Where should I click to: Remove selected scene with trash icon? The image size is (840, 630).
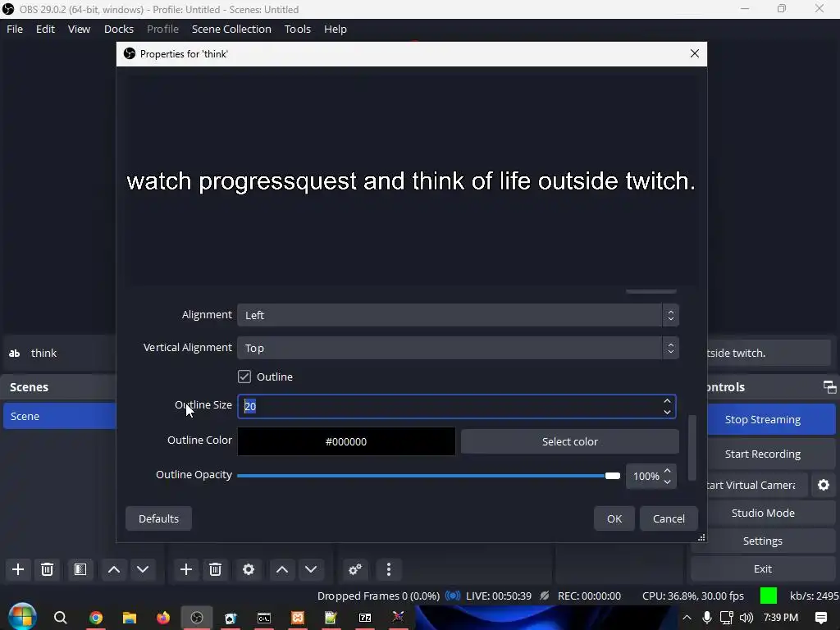click(47, 569)
